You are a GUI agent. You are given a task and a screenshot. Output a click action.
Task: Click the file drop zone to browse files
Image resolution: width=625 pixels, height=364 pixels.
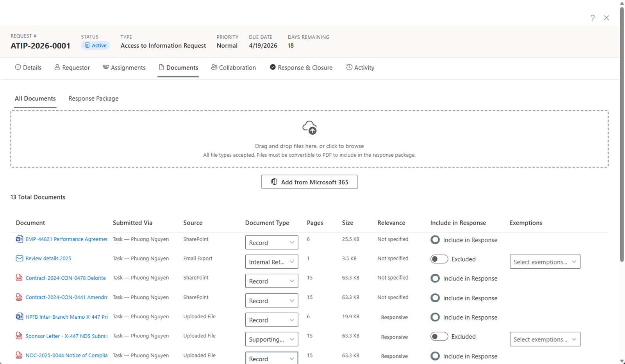(x=309, y=146)
